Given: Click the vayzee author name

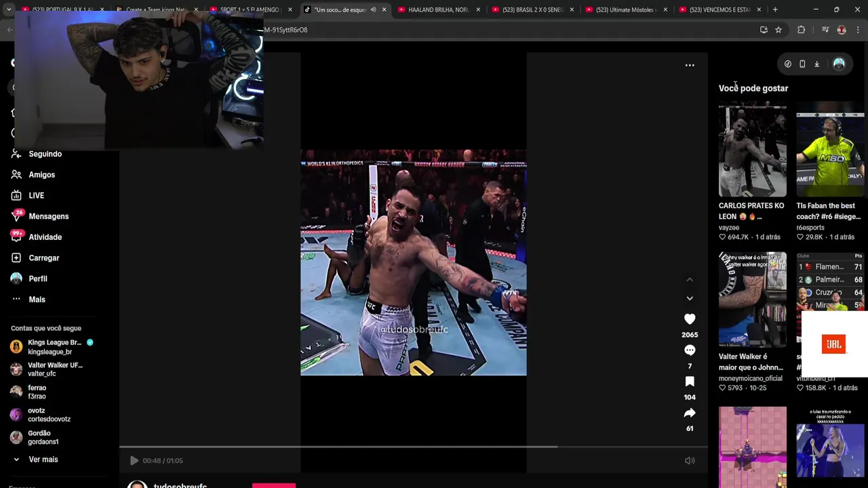Looking at the screenshot, I should 729,228.
